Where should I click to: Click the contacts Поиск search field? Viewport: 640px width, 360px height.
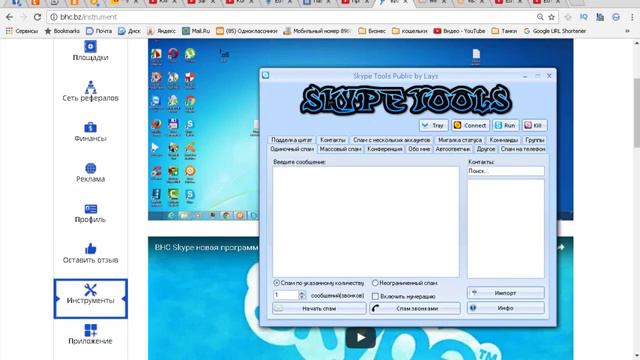(x=505, y=171)
